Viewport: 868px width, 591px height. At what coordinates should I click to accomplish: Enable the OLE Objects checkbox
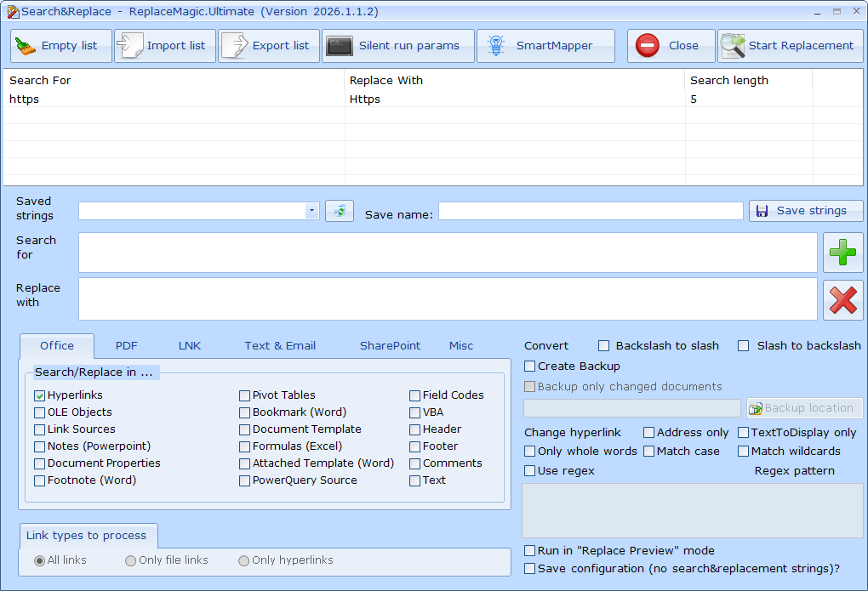tap(39, 412)
